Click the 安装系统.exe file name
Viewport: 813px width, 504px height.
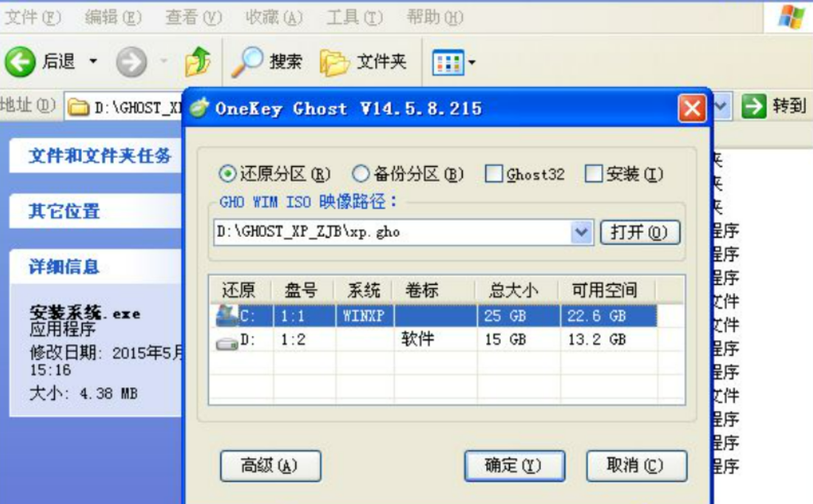click(85, 313)
